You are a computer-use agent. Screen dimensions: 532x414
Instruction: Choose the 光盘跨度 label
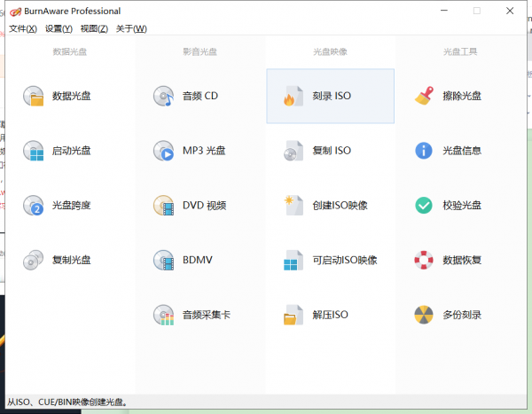(72, 206)
